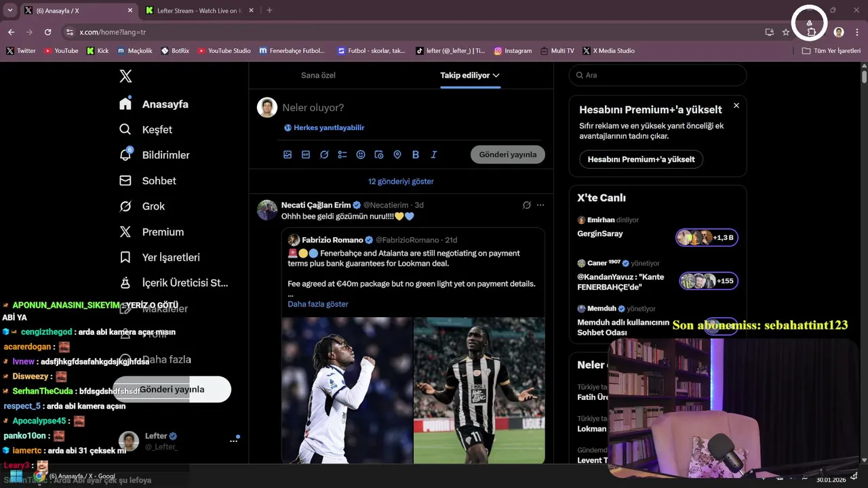Add a photo with the media icon

pyautogui.click(x=288, y=155)
